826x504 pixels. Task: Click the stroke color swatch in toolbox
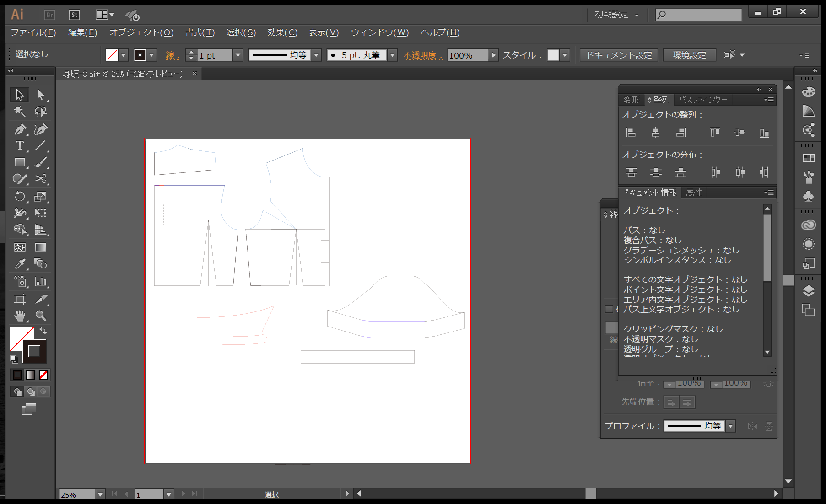click(x=34, y=351)
